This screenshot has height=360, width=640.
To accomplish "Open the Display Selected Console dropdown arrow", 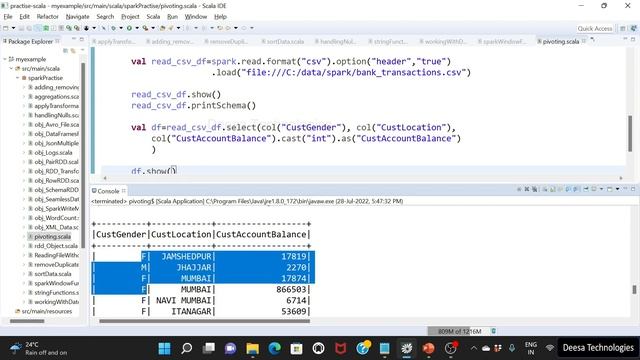I will [x=601, y=189].
